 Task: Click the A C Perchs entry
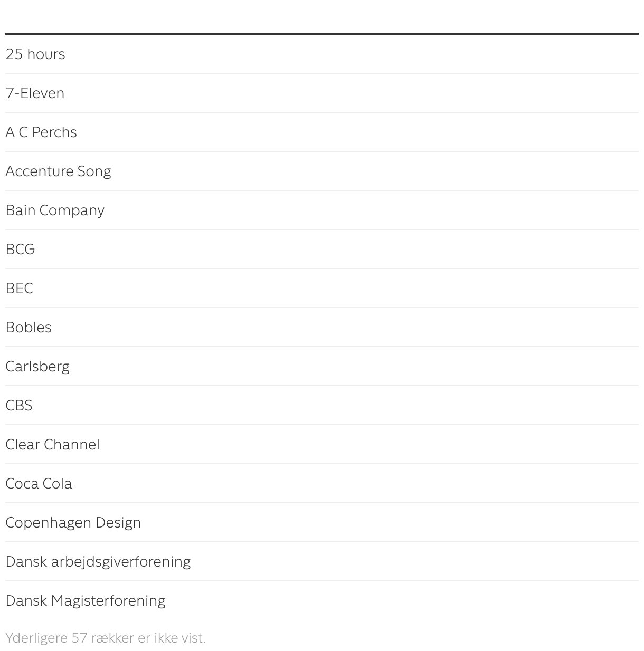[41, 132]
